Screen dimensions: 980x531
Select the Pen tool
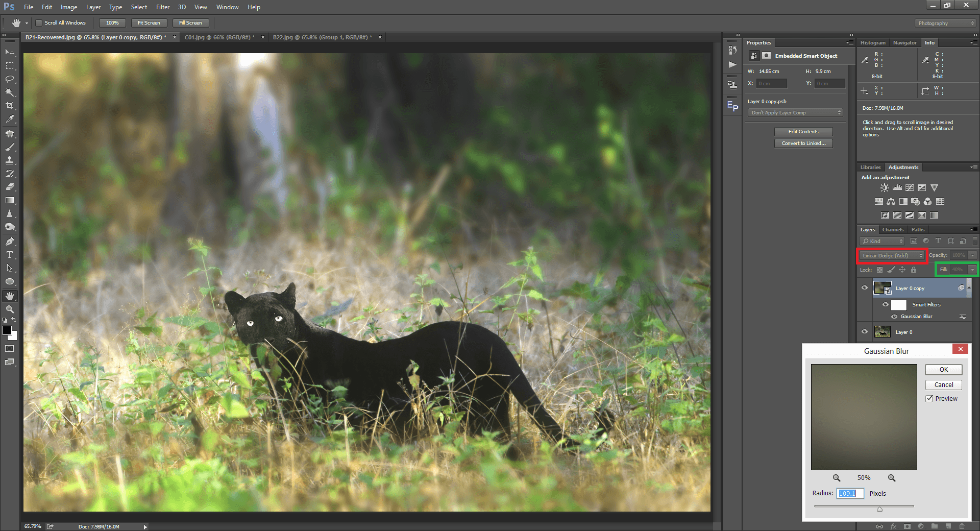(x=10, y=241)
